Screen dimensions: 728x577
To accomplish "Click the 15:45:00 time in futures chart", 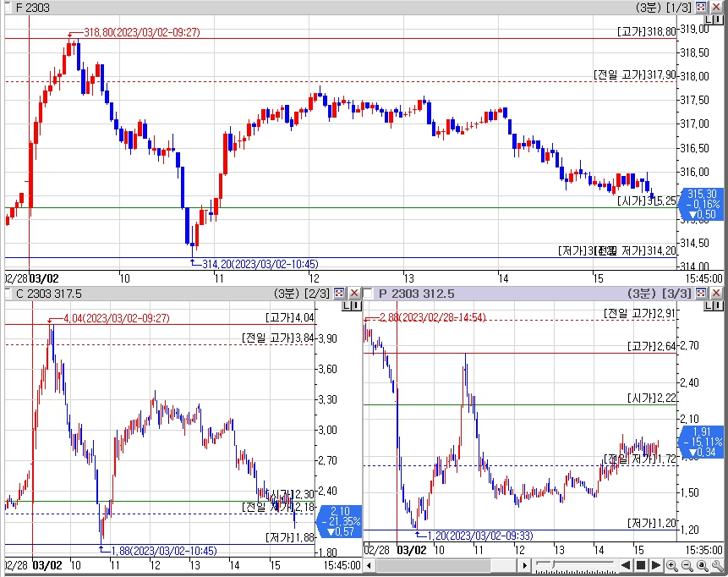I will coord(703,278).
